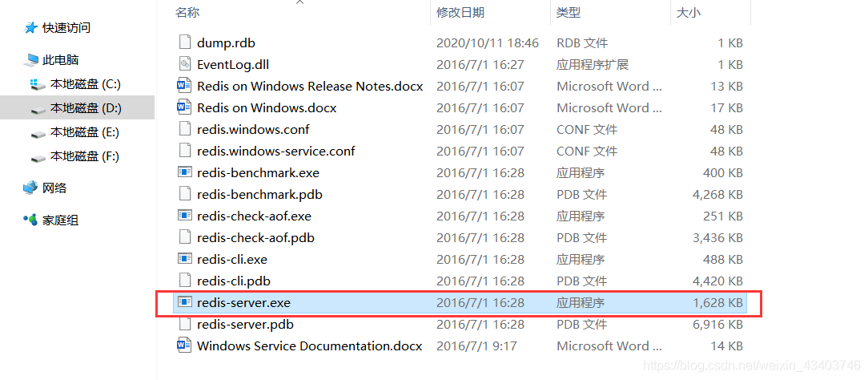Click the Homegroup icon in sidebar
The width and height of the screenshot is (868, 380).
(31, 220)
